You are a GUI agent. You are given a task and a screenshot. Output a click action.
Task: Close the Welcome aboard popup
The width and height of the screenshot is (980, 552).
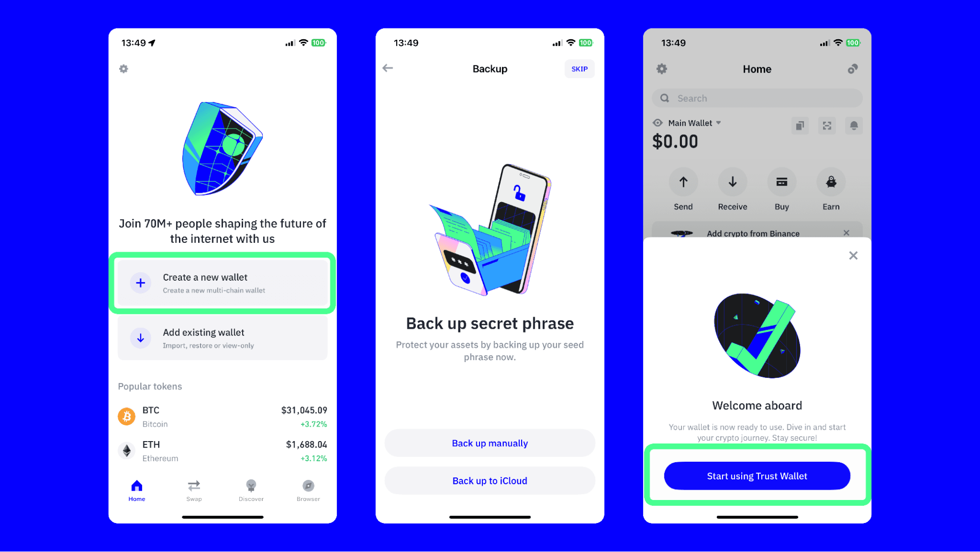point(854,256)
